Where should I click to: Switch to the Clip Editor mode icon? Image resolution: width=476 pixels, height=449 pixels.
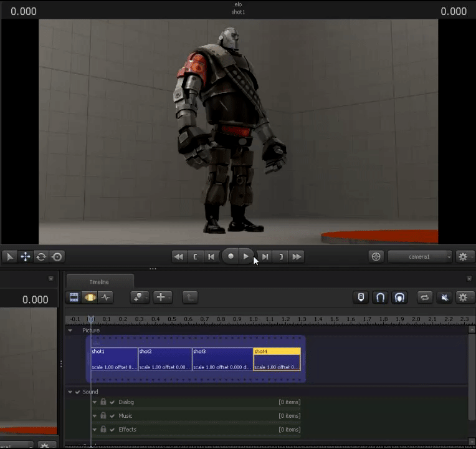coord(74,297)
